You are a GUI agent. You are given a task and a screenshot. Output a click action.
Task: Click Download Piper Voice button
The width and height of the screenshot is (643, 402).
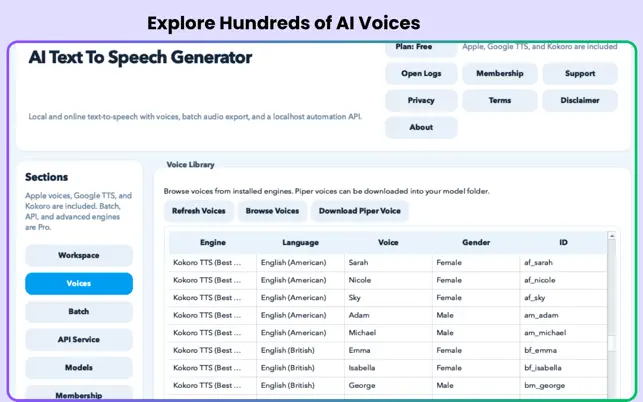[x=360, y=211]
